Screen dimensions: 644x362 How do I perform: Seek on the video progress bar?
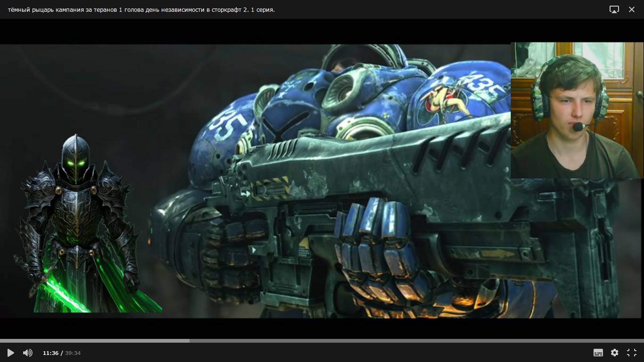coord(322,340)
